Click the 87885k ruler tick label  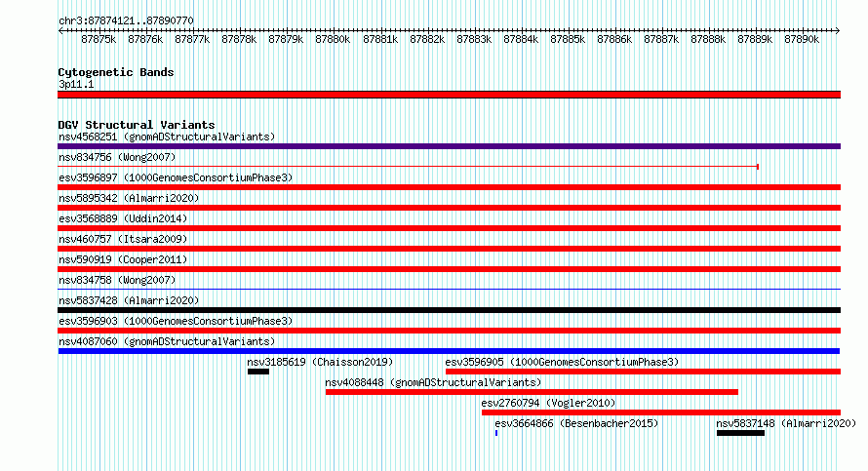(568, 40)
